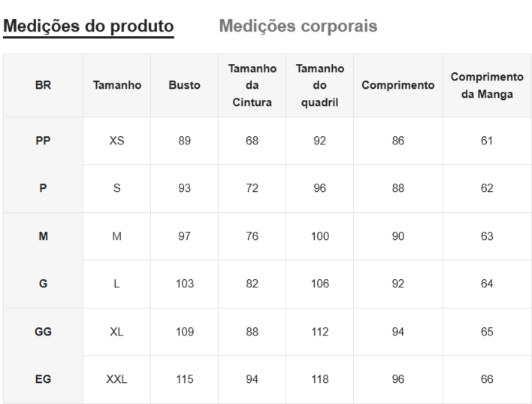Viewport: 532px width, 404px height.
Task: Click the BR column header
Action: [43, 85]
